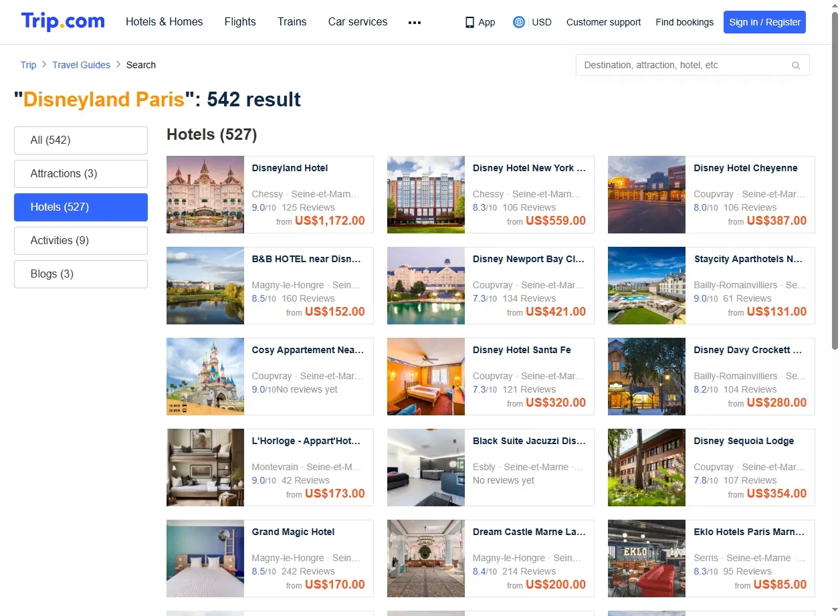Click the globe language icon
840x616 pixels.
(518, 22)
